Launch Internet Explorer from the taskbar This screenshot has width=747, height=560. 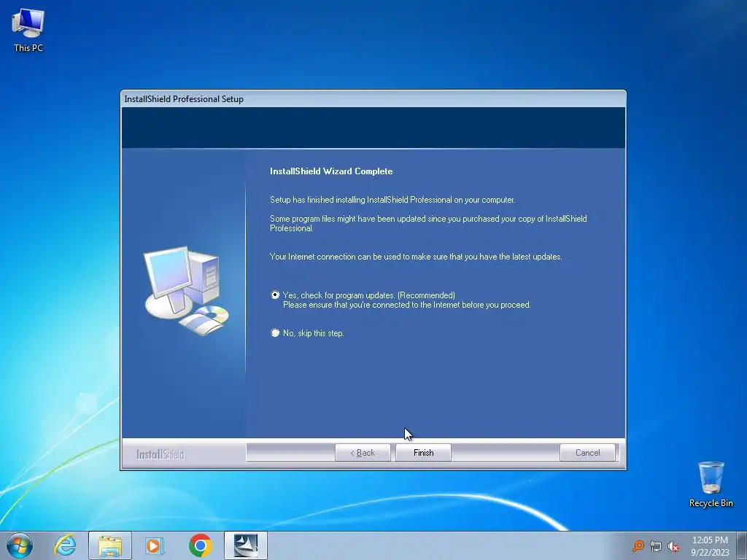65,545
